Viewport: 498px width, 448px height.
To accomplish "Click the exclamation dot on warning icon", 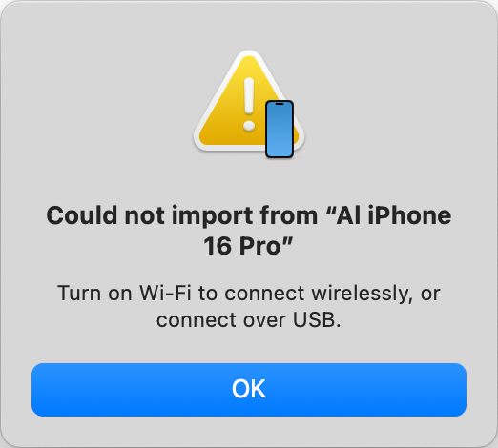I will click(x=249, y=126).
